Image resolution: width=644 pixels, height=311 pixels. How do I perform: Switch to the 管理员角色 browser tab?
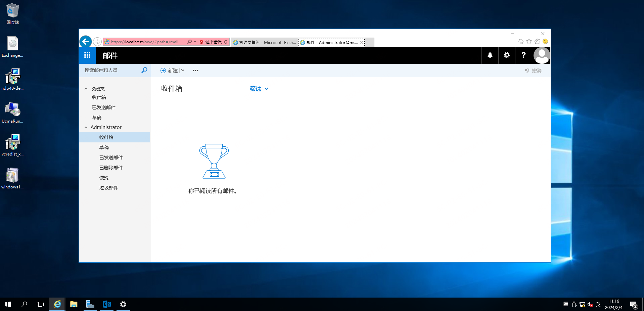pos(264,42)
